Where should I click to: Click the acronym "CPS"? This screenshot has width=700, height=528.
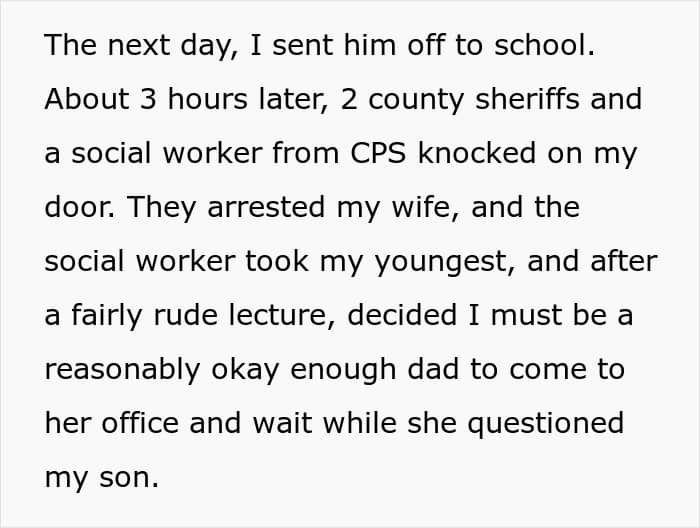(x=379, y=154)
